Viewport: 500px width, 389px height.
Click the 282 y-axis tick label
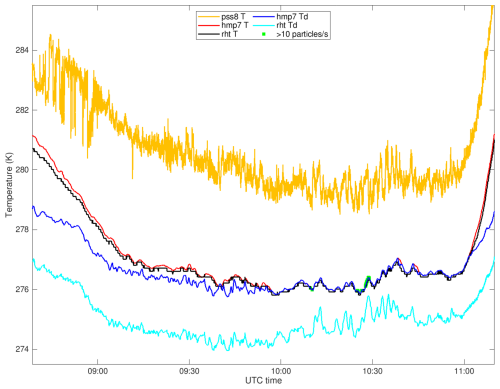(x=22, y=110)
